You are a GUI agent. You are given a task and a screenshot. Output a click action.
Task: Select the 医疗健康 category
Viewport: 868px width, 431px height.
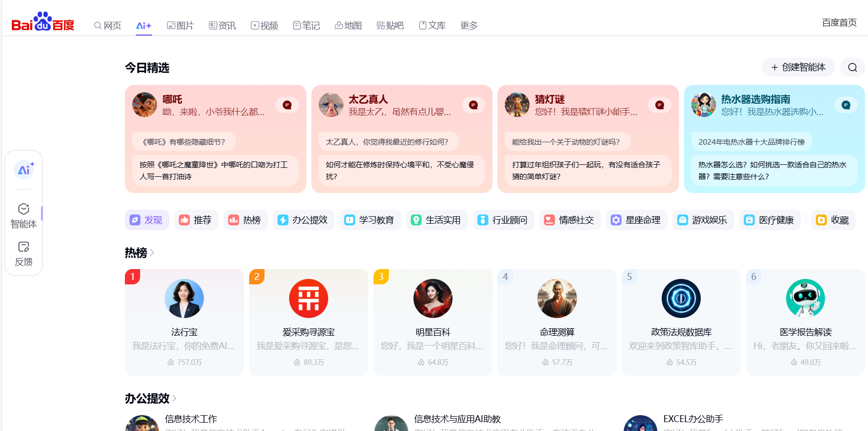(770, 220)
